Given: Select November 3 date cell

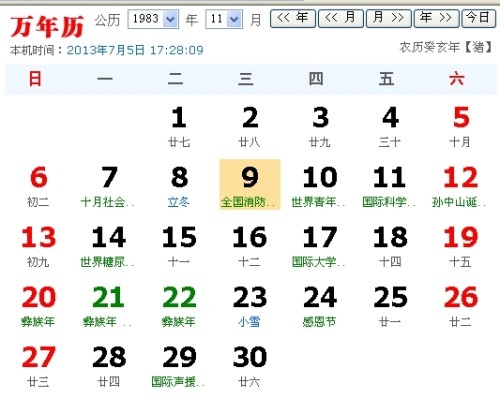Looking at the screenshot, I should 320,126.
